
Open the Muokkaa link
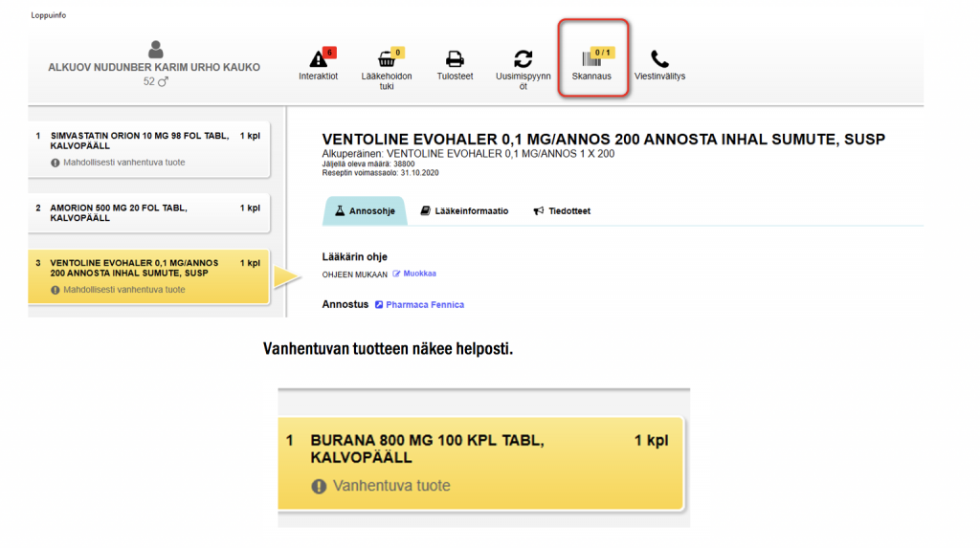point(419,274)
